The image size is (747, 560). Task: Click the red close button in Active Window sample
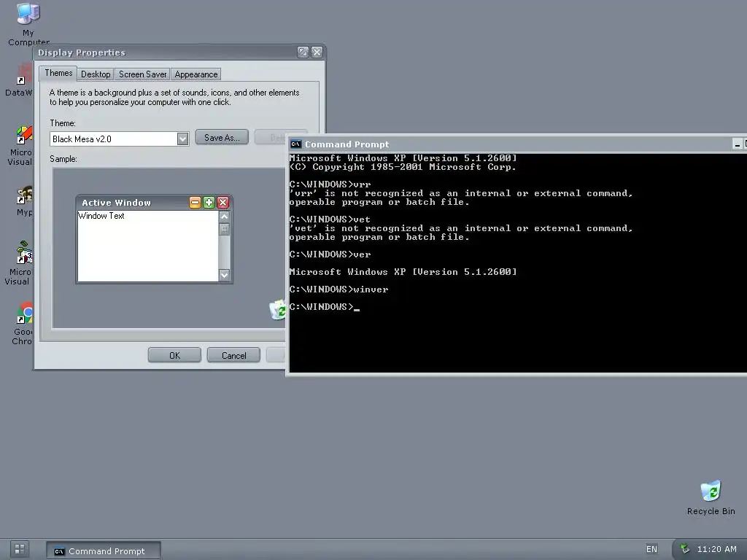222,203
